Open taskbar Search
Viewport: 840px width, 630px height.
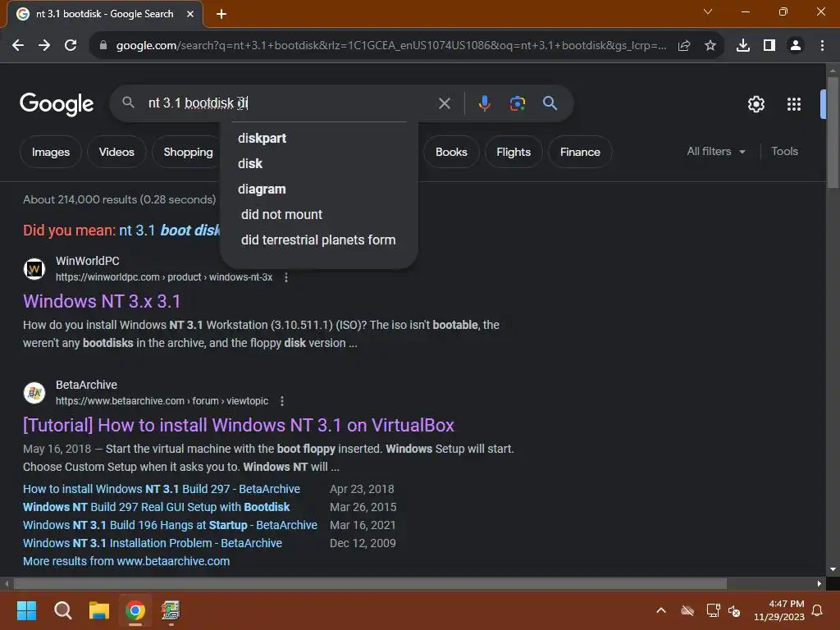pos(62,610)
